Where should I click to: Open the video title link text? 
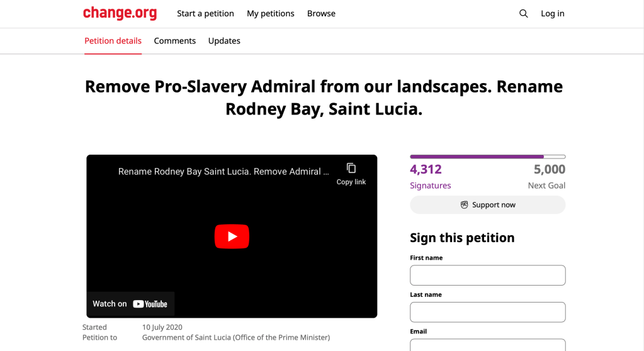click(223, 171)
